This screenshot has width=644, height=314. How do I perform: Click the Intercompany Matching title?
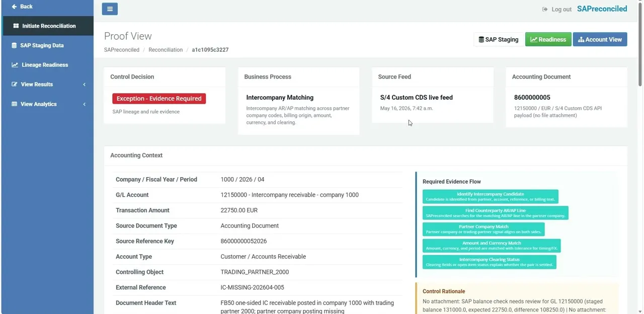(x=280, y=98)
